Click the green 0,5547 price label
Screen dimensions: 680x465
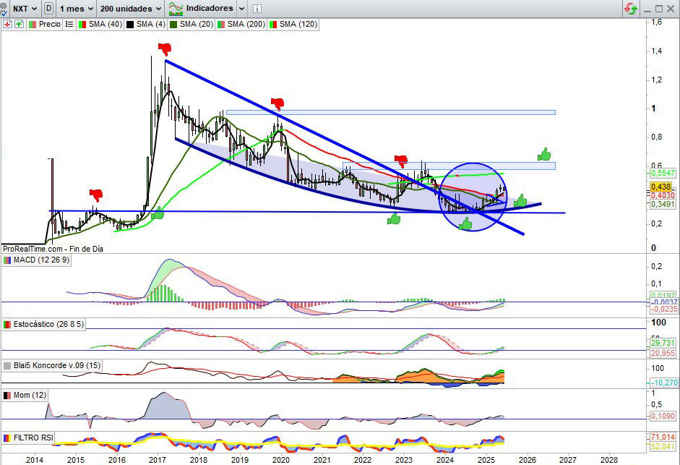[x=661, y=173]
